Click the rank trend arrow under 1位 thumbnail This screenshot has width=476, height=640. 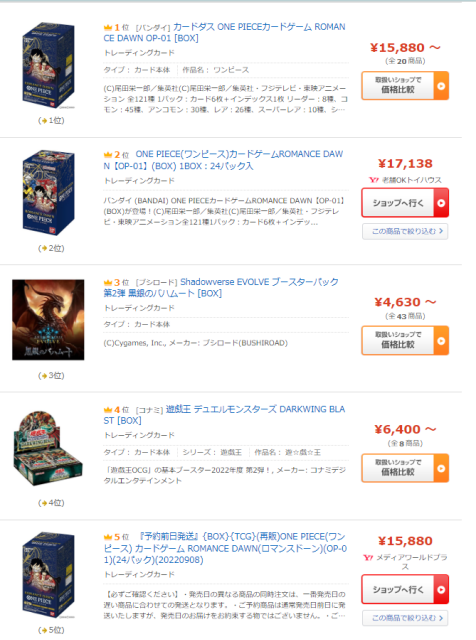42,121
